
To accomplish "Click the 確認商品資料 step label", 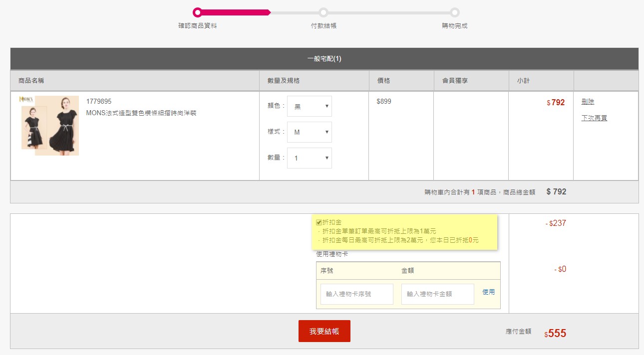I will 198,26.
